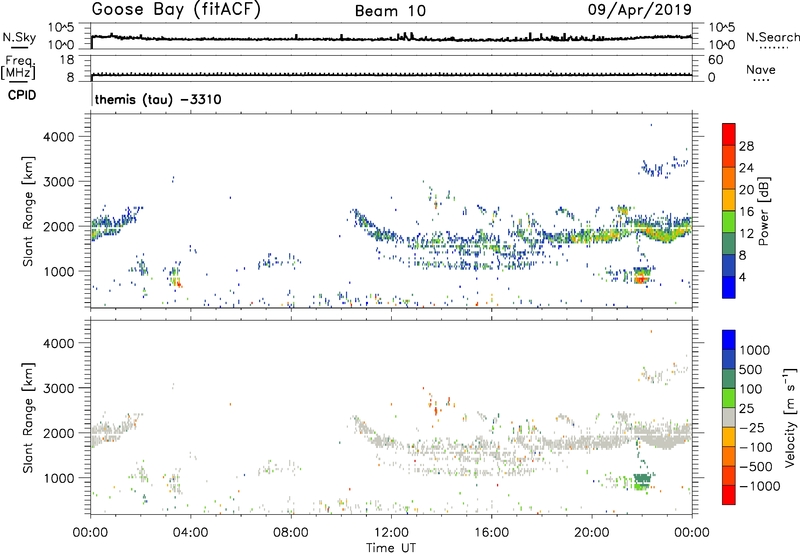Click the dark blue top segment of Velocity colorbar
The height and width of the screenshot is (554, 800).
click(729, 340)
